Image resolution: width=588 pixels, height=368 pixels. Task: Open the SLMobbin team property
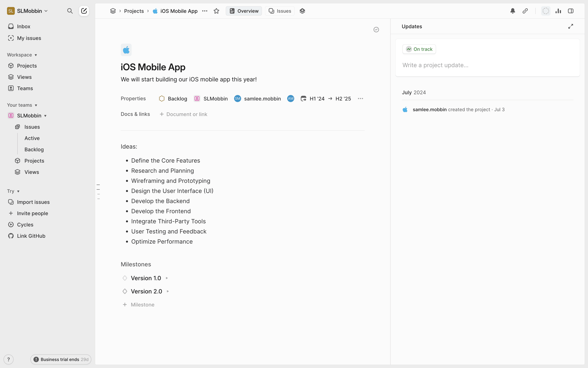click(x=211, y=99)
